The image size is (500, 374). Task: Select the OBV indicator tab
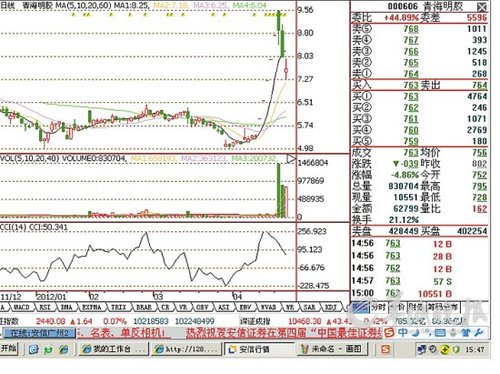point(202,307)
